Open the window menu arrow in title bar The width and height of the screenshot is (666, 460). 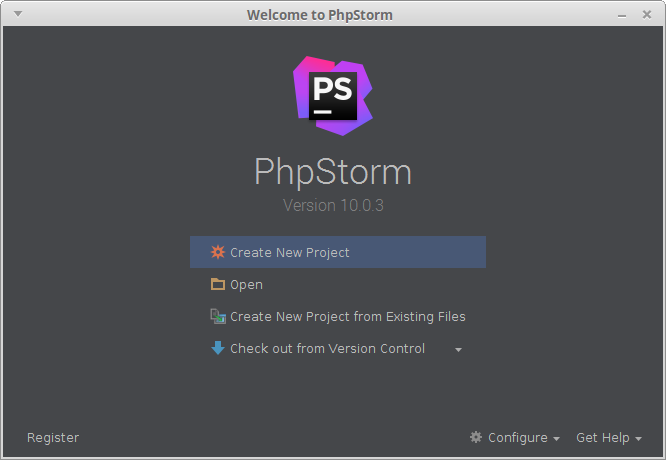(18, 14)
